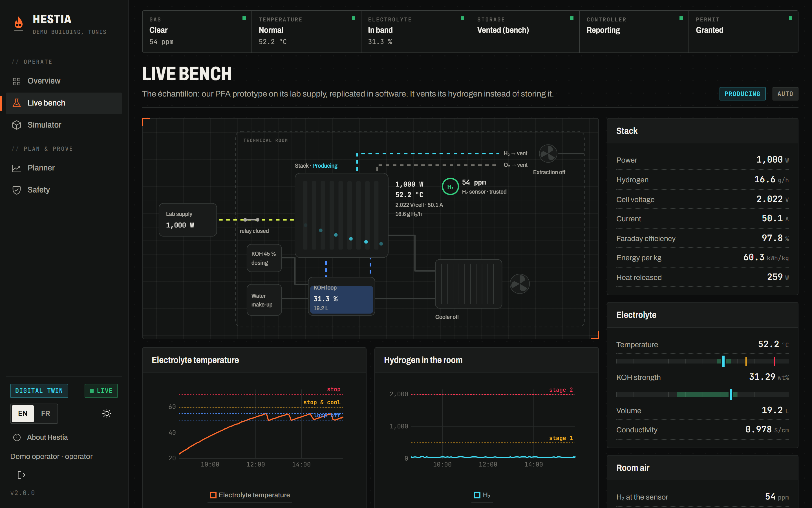Image resolution: width=812 pixels, height=508 pixels.
Task: Go to the Planner page
Action: click(x=64, y=168)
